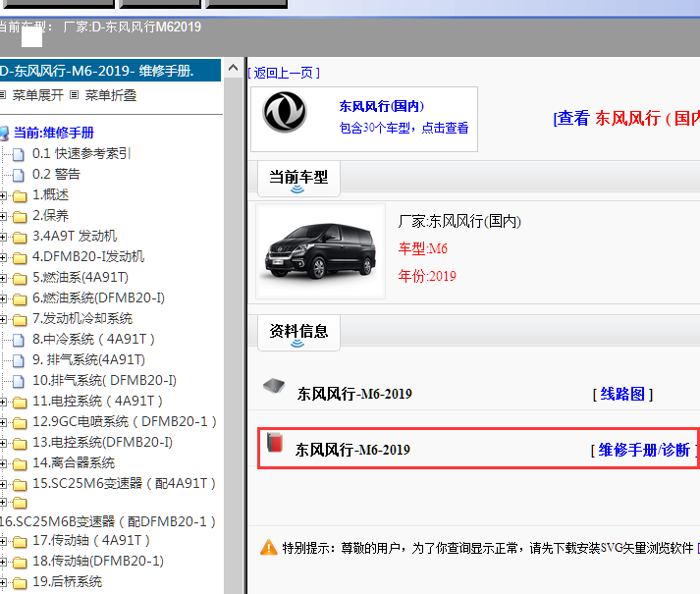Expand the 11.电控系统(4A91T) node
This screenshot has height=594, width=700.
tap(3, 402)
